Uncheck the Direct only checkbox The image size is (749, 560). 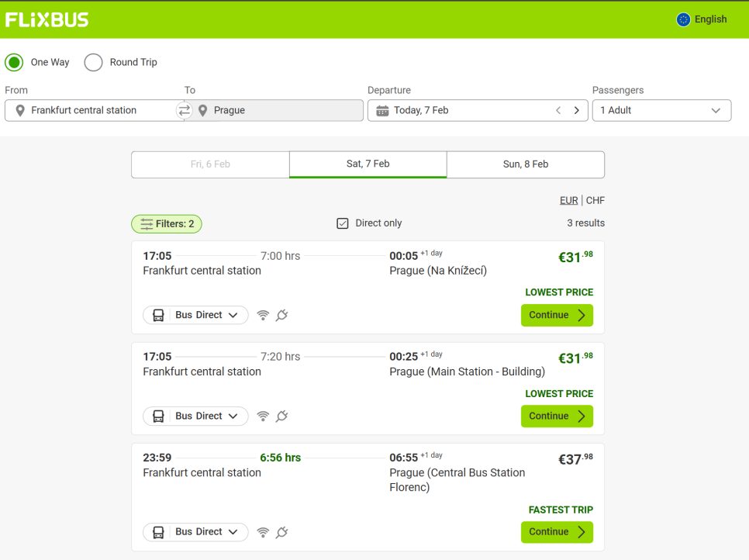coord(343,223)
